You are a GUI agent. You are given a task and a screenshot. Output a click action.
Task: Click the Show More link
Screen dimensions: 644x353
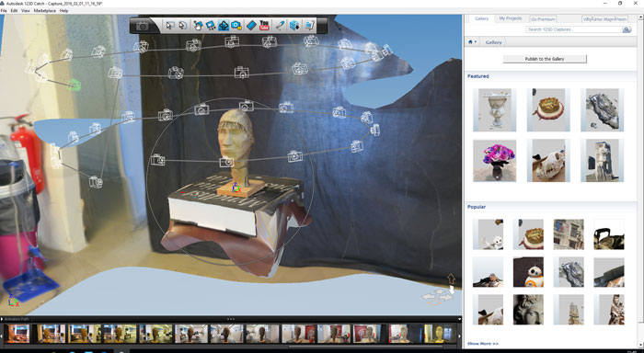click(483, 344)
